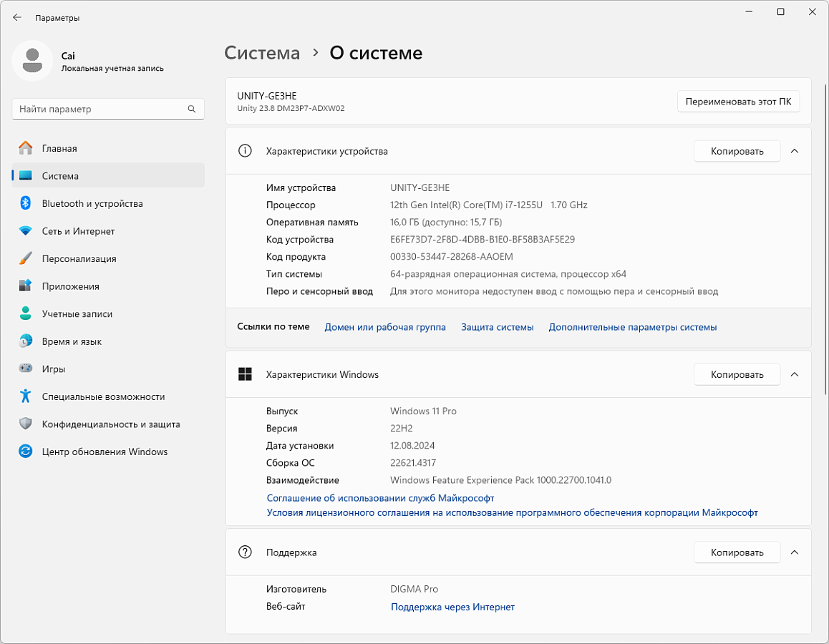Switch to Приложения settings
The image size is (829, 644).
108,286
